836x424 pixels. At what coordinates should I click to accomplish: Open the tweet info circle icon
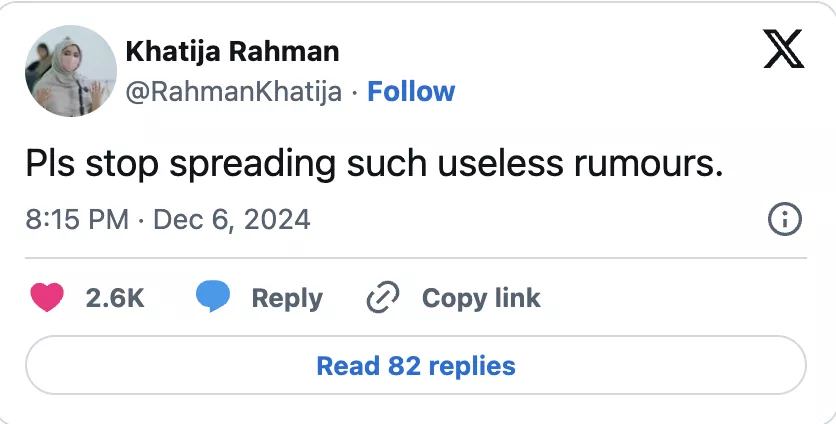click(785, 219)
